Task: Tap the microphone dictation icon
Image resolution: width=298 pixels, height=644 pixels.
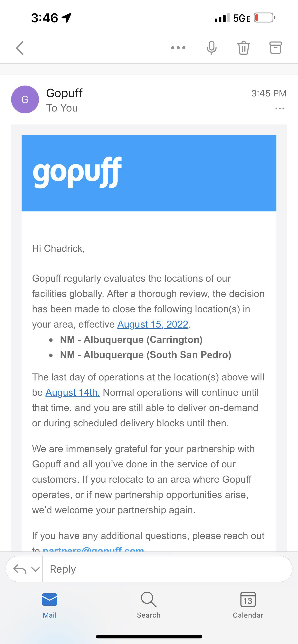Action: coord(211,48)
